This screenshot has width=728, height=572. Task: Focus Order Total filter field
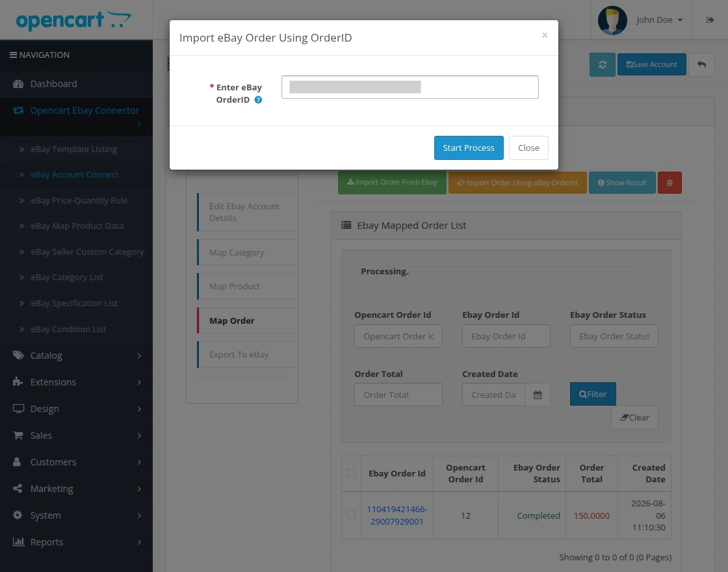tap(398, 395)
